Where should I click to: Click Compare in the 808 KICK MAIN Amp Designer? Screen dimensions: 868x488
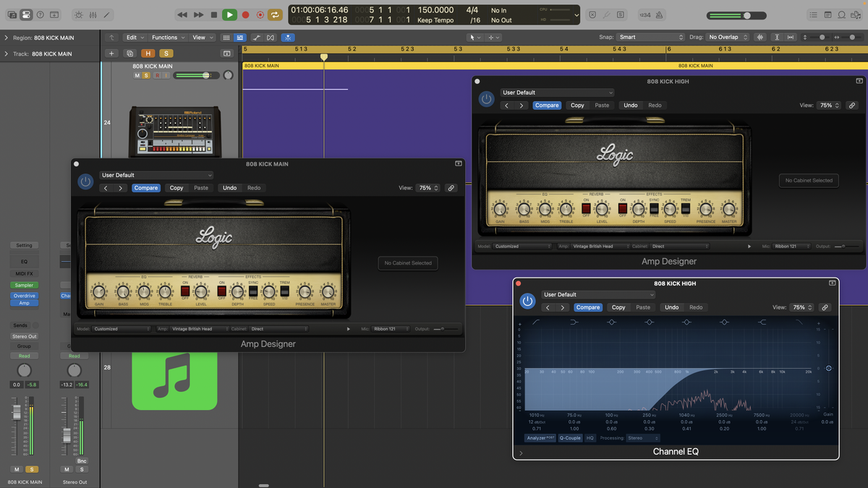pos(146,187)
